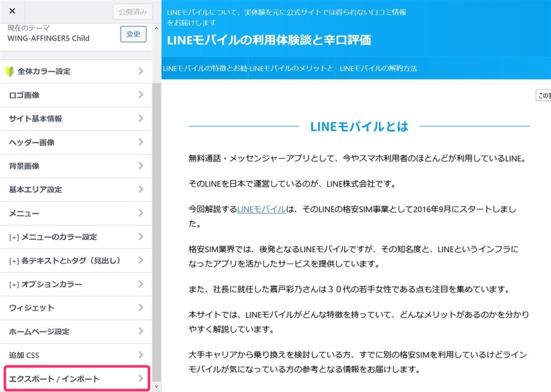Expand chevron next to 追加 CSS

tap(141, 355)
